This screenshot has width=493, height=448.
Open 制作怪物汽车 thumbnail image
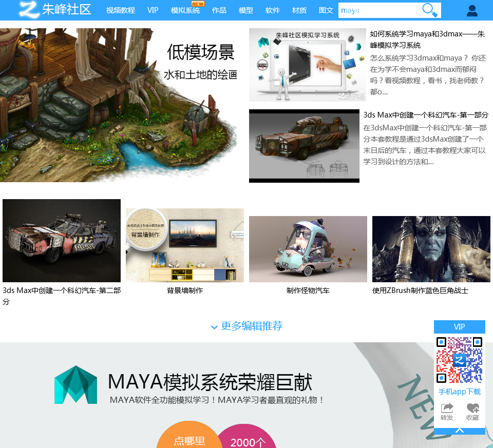pyautogui.click(x=308, y=249)
